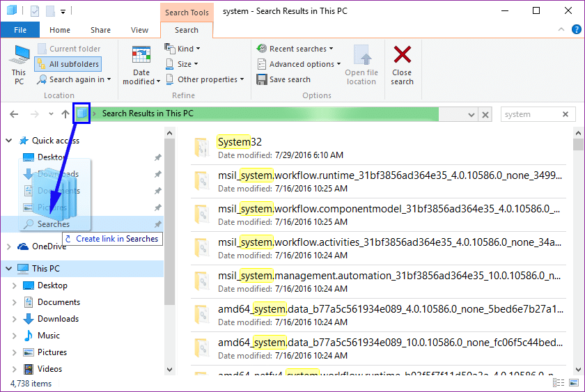Select the System32 search result
The image size is (585, 392).
point(378,148)
